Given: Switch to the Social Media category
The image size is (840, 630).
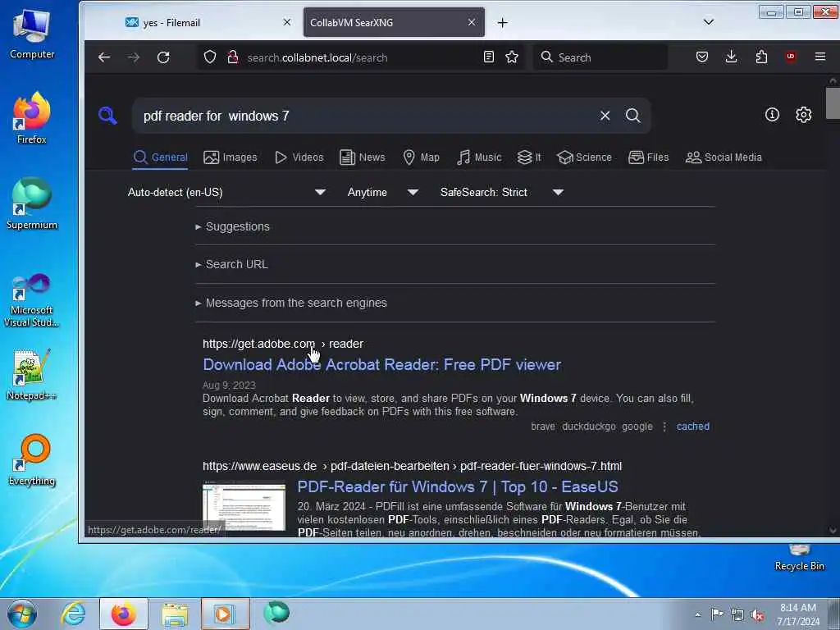Looking at the screenshot, I should [724, 157].
